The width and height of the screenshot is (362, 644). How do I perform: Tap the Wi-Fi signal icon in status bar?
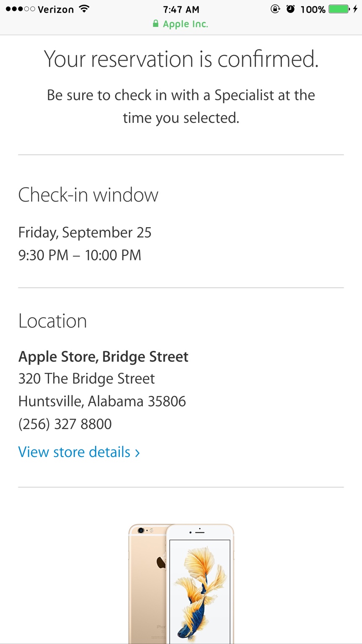(x=84, y=9)
